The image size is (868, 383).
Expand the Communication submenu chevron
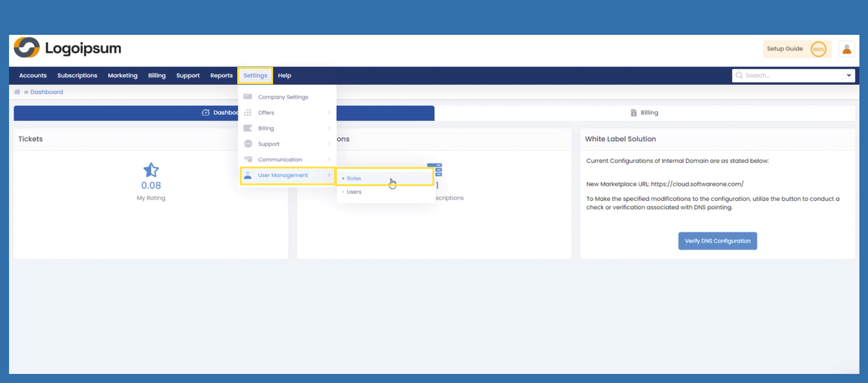(x=329, y=159)
